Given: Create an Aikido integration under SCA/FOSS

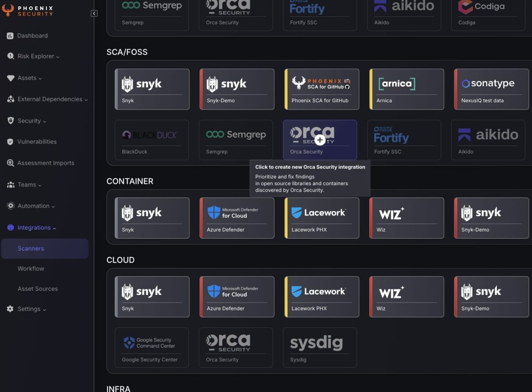Looking at the screenshot, I should tap(488, 140).
